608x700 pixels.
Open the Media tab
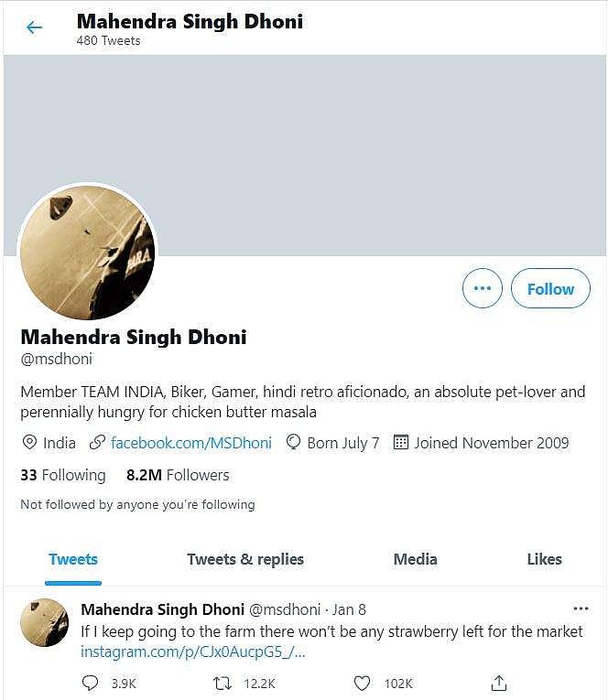415,559
